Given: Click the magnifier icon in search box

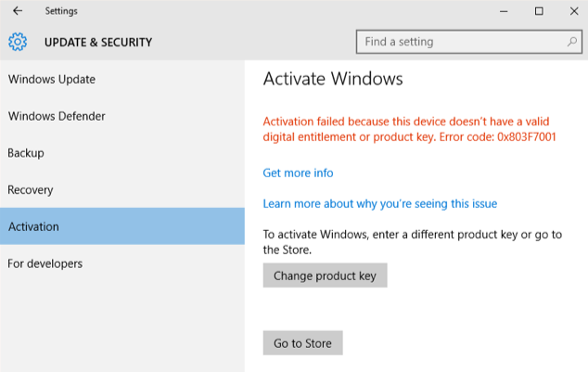Looking at the screenshot, I should (x=572, y=42).
